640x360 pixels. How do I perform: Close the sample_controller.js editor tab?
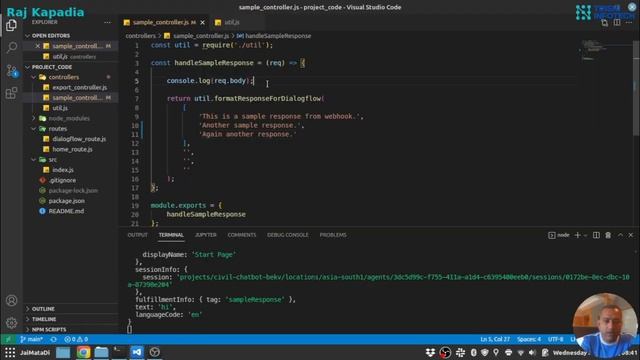(x=202, y=22)
